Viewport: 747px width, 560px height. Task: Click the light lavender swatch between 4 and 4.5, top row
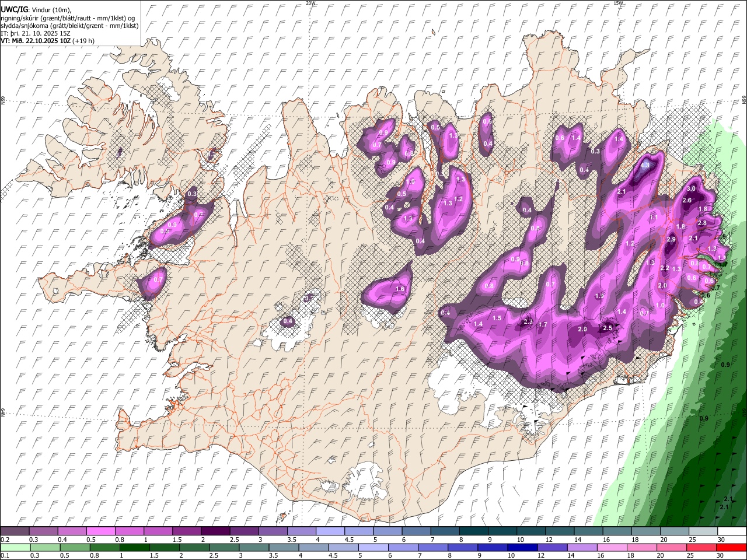[330, 531]
